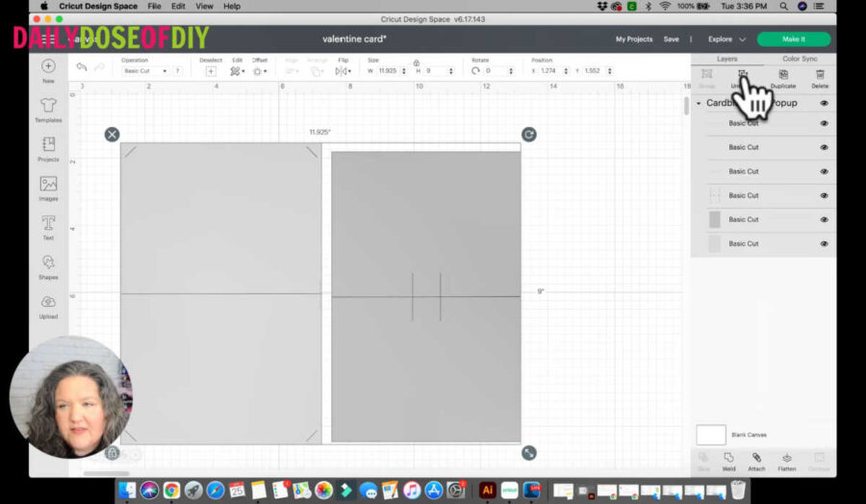Hide the Cardboard Popup group layer

pyautogui.click(x=824, y=103)
